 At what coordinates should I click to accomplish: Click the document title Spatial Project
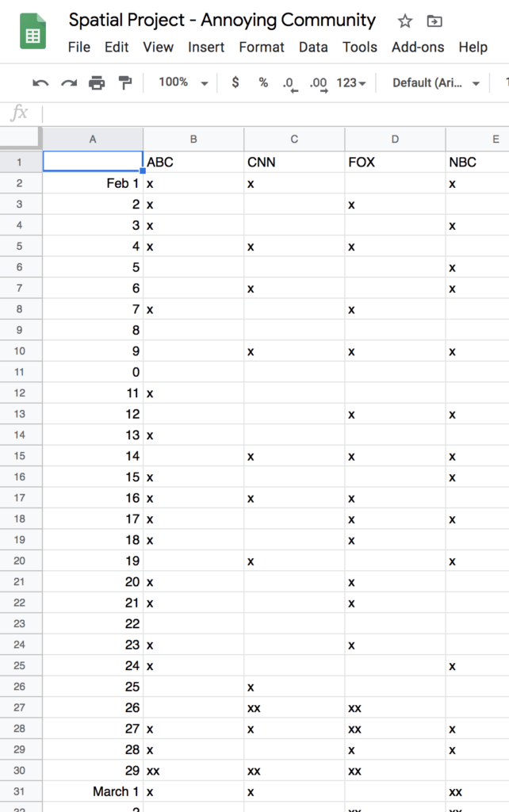[x=222, y=20]
